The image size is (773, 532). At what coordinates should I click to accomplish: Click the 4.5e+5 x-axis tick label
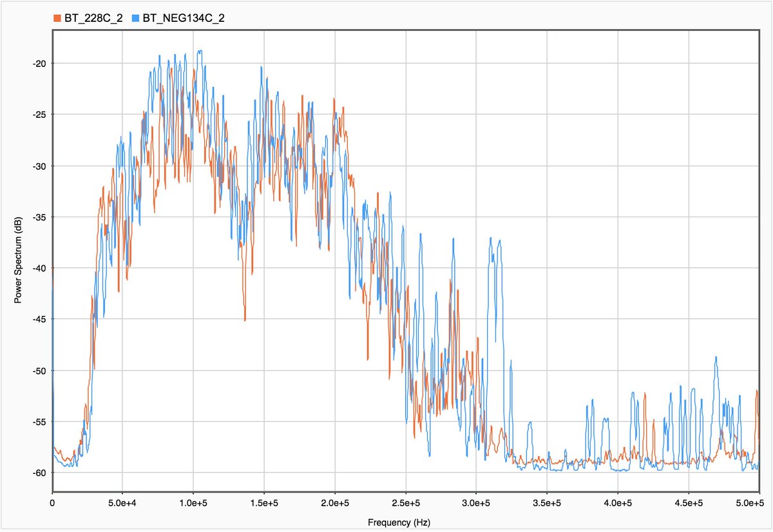(687, 502)
